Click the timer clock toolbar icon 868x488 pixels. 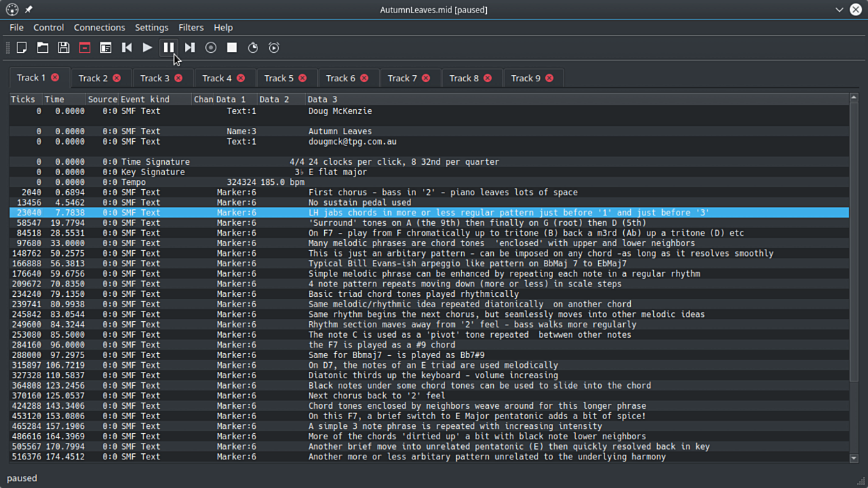[253, 48]
